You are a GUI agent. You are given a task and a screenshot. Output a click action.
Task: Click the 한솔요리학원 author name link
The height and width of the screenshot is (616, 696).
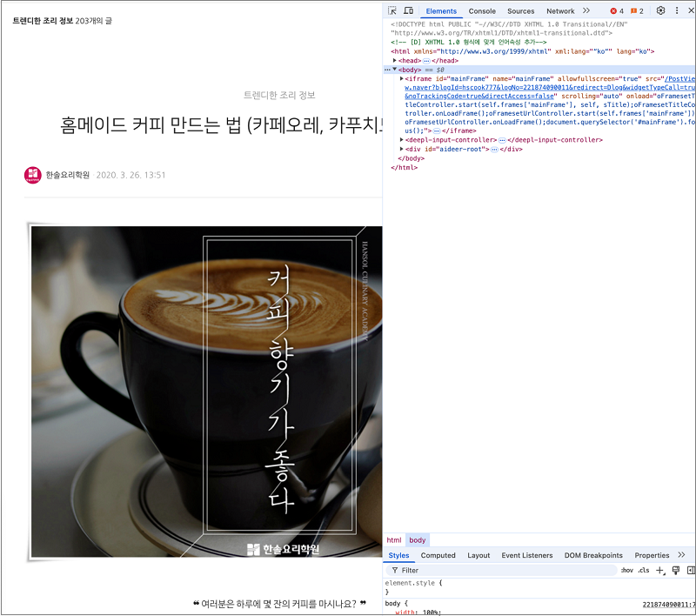(x=68, y=175)
